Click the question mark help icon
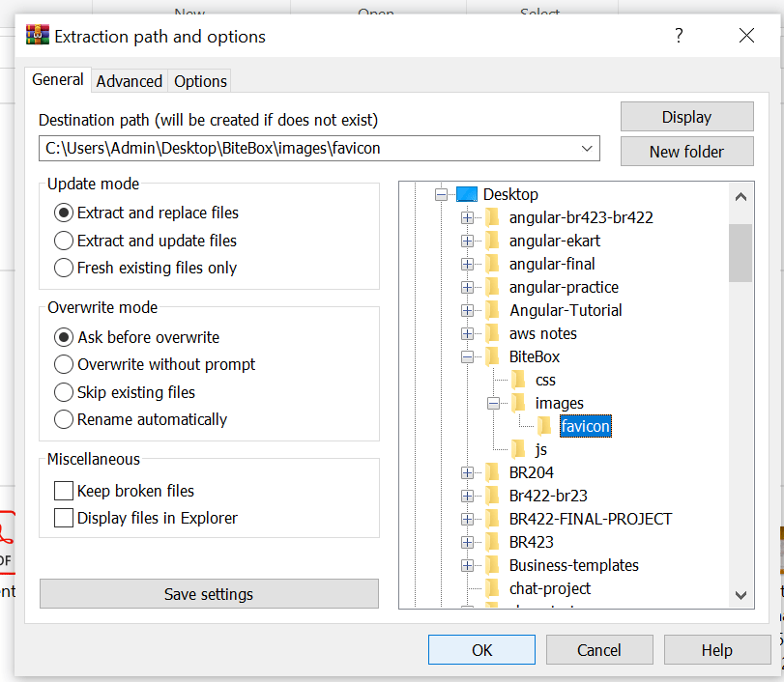The height and width of the screenshot is (682, 784). [679, 36]
